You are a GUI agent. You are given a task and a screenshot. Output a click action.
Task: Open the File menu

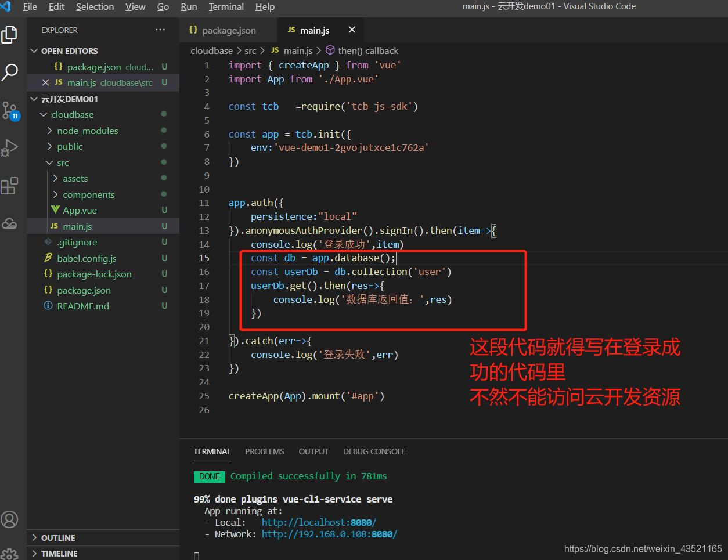(x=30, y=6)
